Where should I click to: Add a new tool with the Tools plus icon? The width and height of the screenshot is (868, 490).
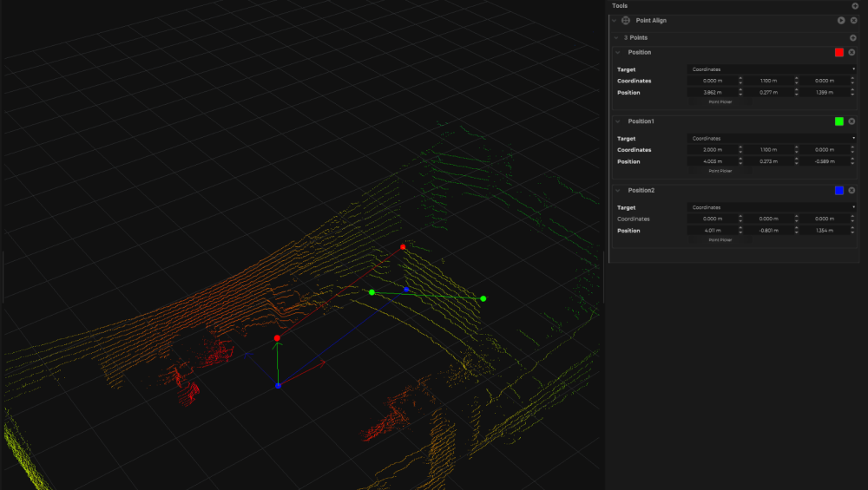(855, 6)
